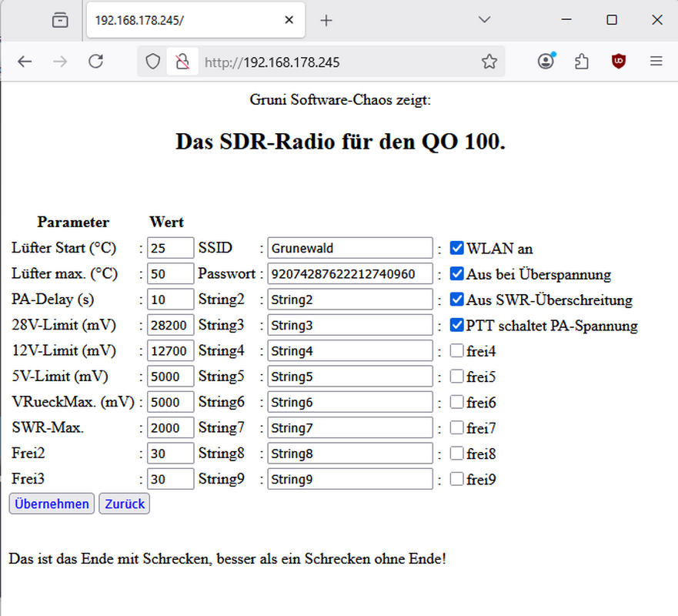Open the recent browsing view icon
This screenshot has width=678, height=616.
(x=60, y=21)
